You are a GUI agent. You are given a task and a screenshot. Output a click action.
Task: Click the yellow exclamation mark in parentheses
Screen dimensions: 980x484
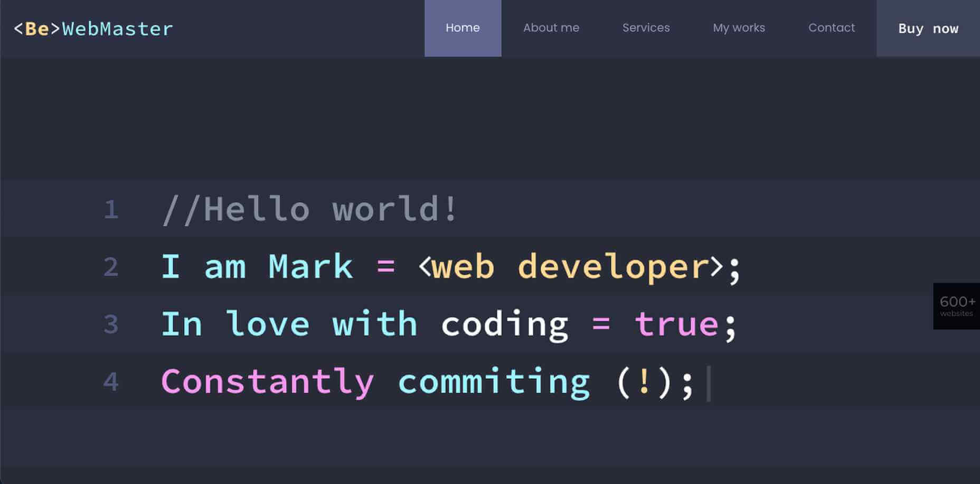coord(644,381)
